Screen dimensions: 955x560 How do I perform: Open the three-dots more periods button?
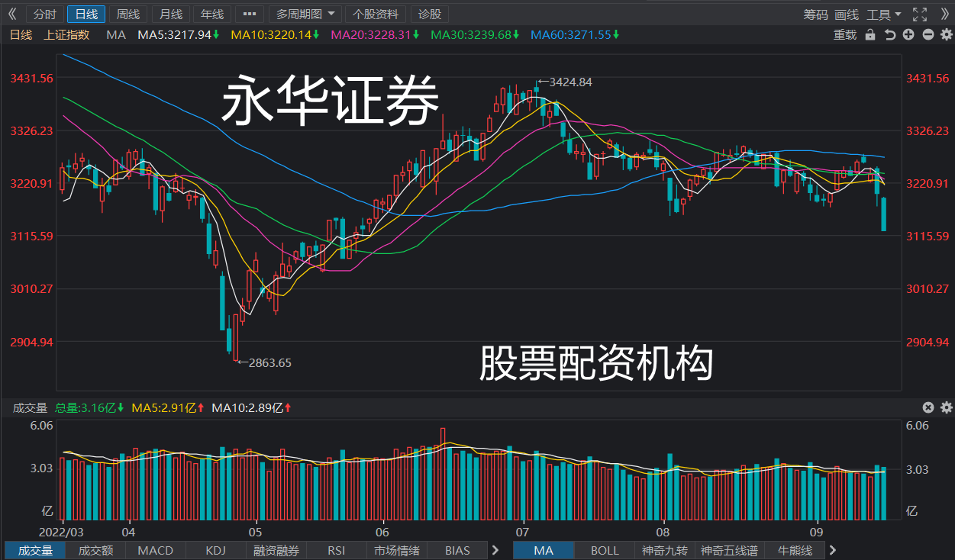(x=250, y=14)
